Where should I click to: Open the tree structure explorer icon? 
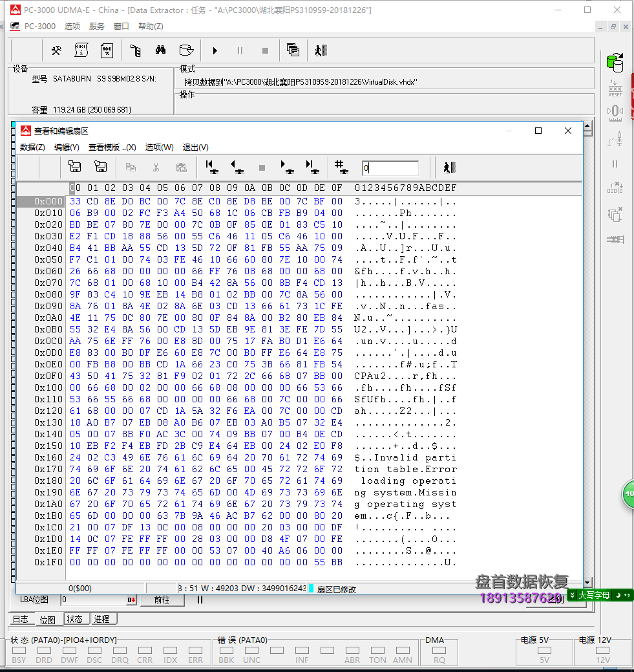pos(135,50)
